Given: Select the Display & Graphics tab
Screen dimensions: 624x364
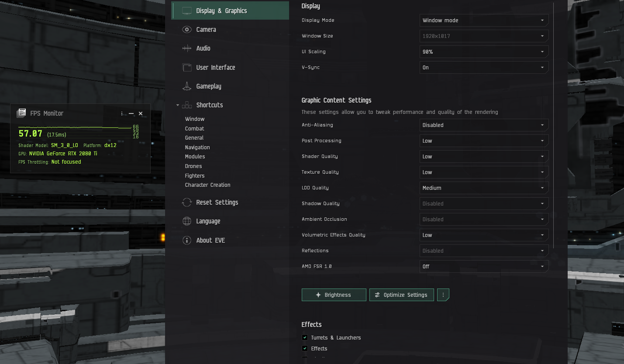Looking at the screenshot, I should (x=230, y=11).
